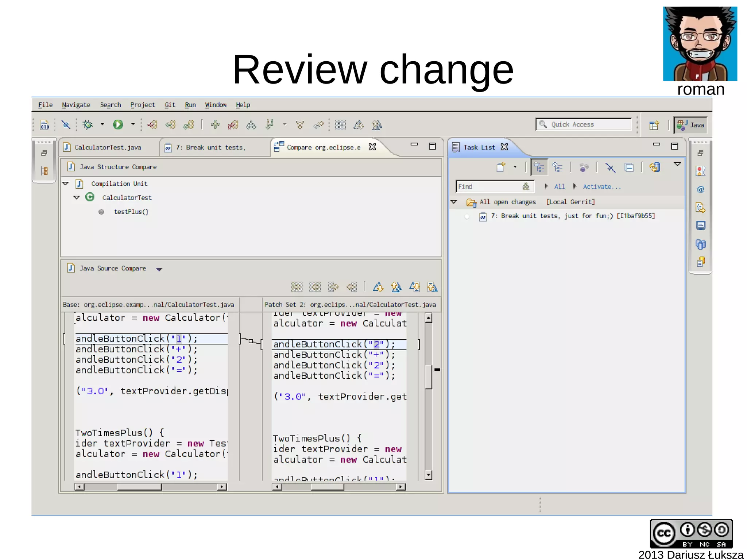Click the Activate... link in Task List

click(601, 186)
